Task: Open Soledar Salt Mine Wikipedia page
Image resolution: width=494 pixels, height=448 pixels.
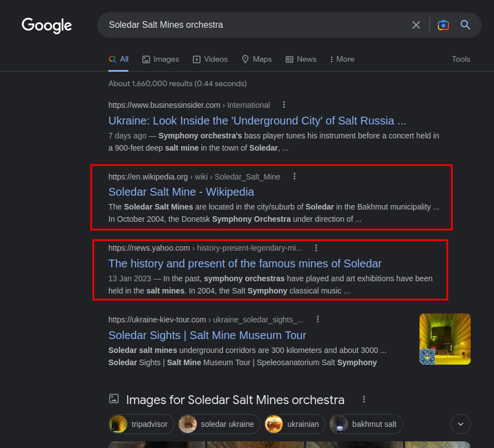Action: 181,192
